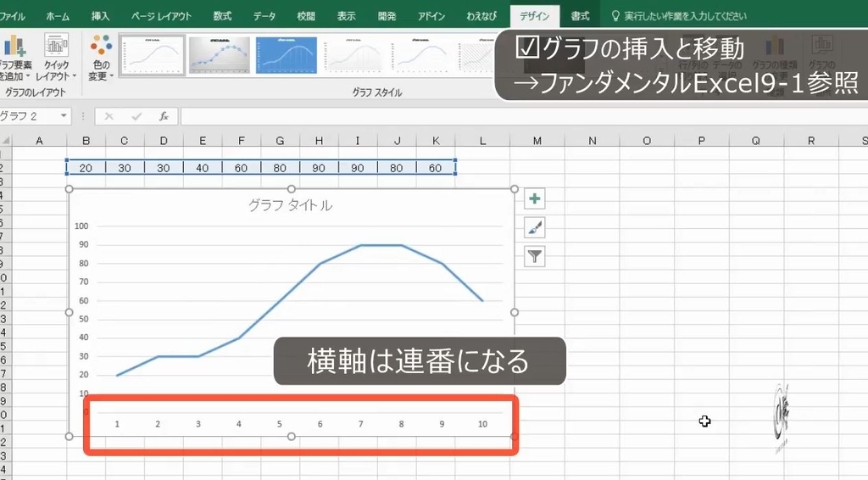Image resolution: width=868 pixels, height=480 pixels.
Task: Select column A header
Action: point(39,141)
